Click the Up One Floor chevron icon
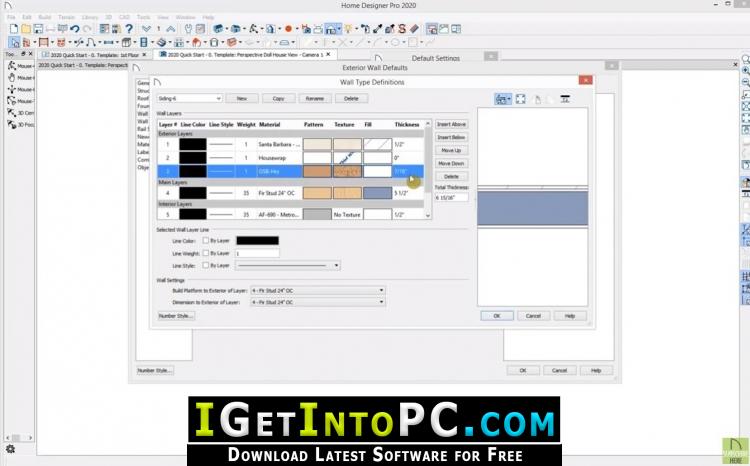750x466 pixels. coord(170,29)
